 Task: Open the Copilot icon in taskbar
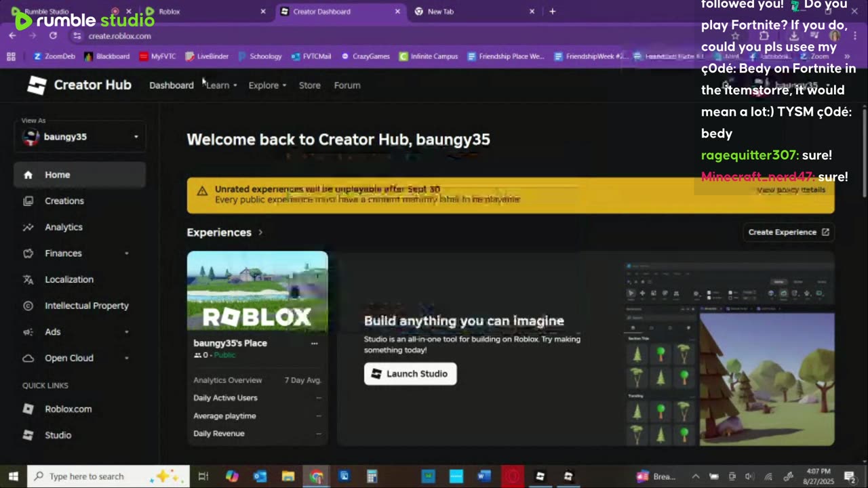232,476
